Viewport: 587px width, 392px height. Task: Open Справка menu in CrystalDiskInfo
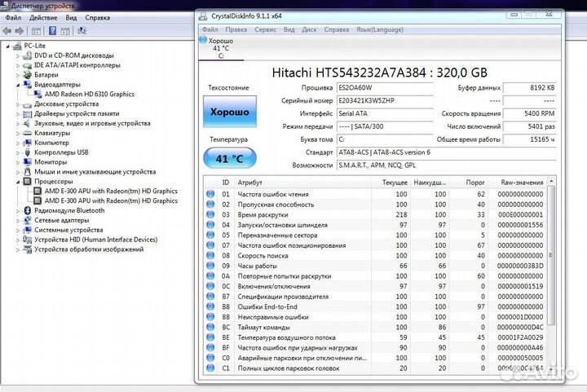(x=336, y=29)
